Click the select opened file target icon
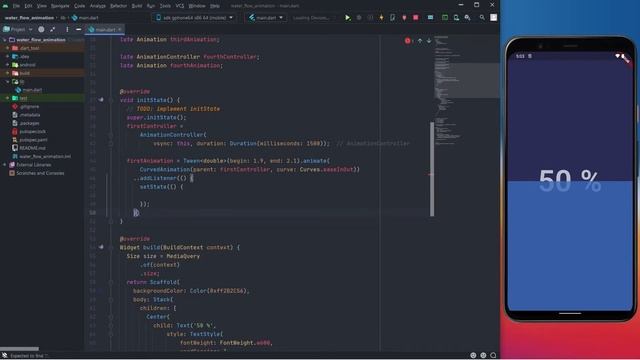 [41, 29]
